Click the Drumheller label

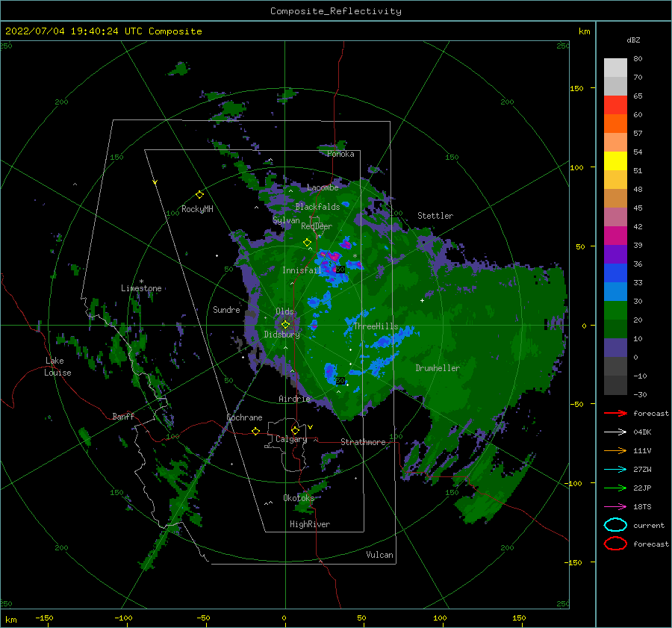[438, 368]
